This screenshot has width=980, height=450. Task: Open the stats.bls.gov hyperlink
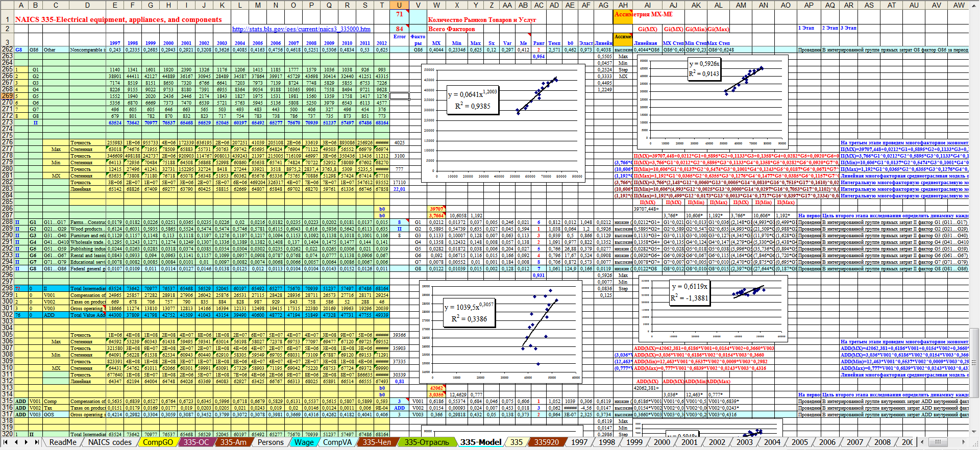tap(301, 29)
